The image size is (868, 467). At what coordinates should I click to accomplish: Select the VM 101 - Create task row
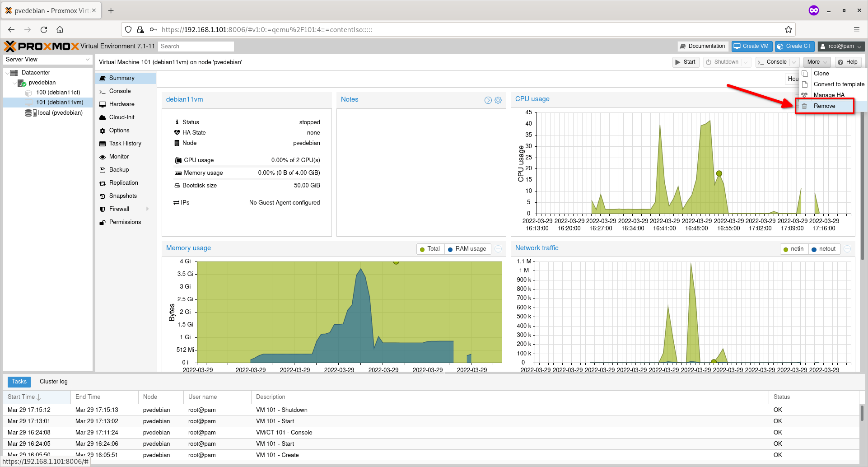431,455
